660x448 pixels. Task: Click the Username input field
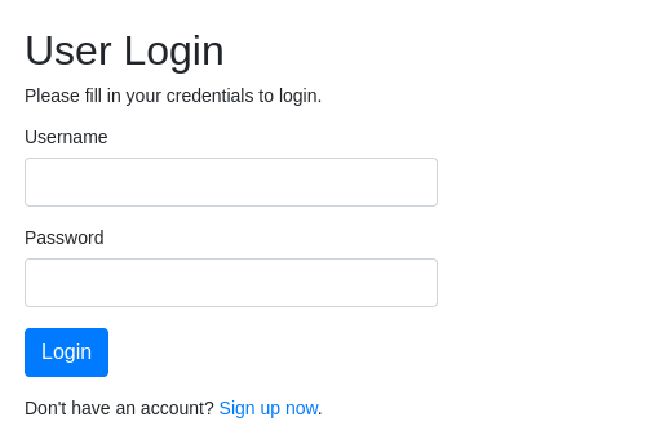tap(231, 182)
